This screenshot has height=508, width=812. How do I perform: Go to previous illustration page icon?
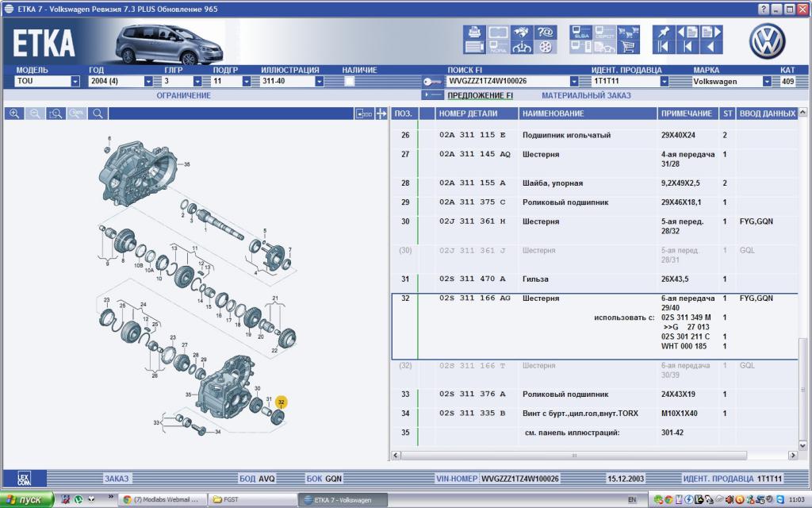(x=688, y=32)
